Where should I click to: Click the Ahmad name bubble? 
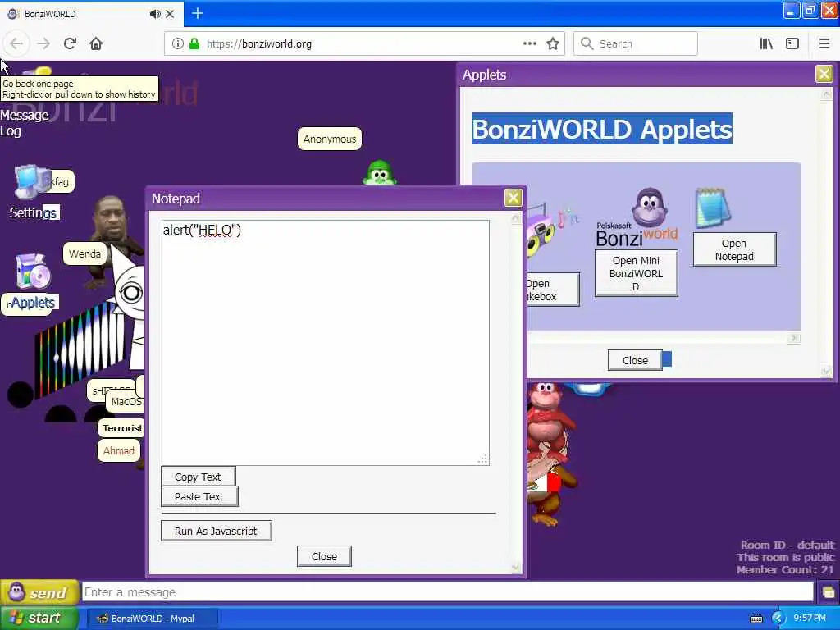pos(119,450)
